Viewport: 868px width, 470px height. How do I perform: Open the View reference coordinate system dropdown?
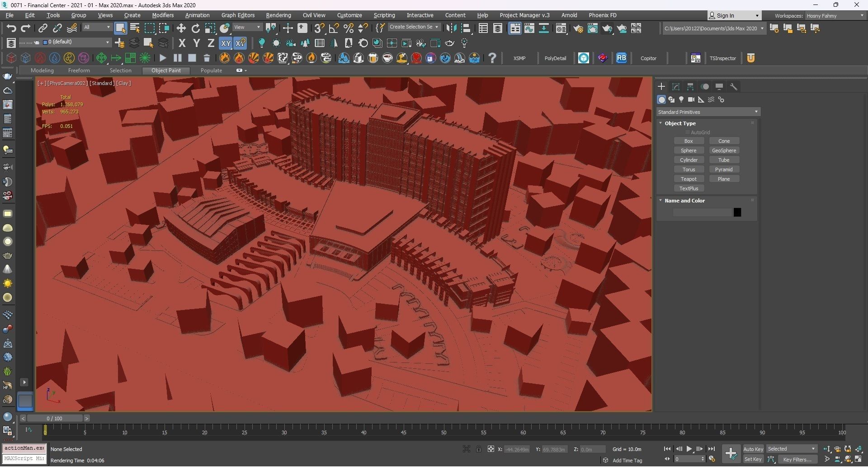pos(247,27)
